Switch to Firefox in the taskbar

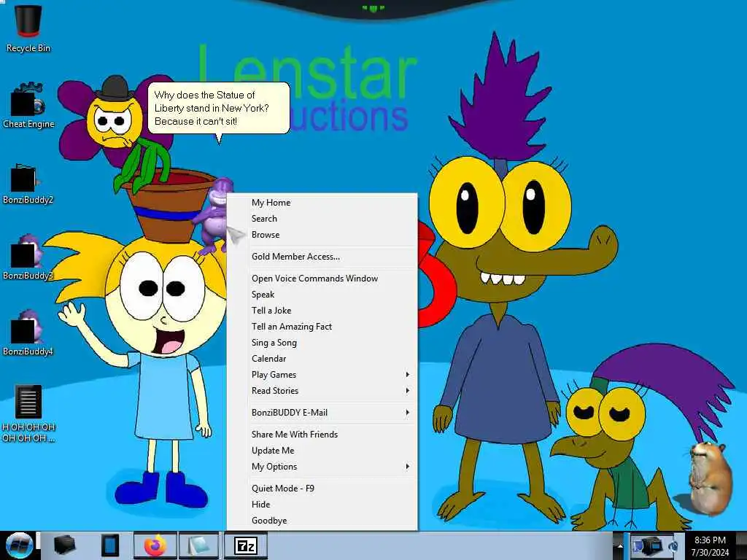155,545
